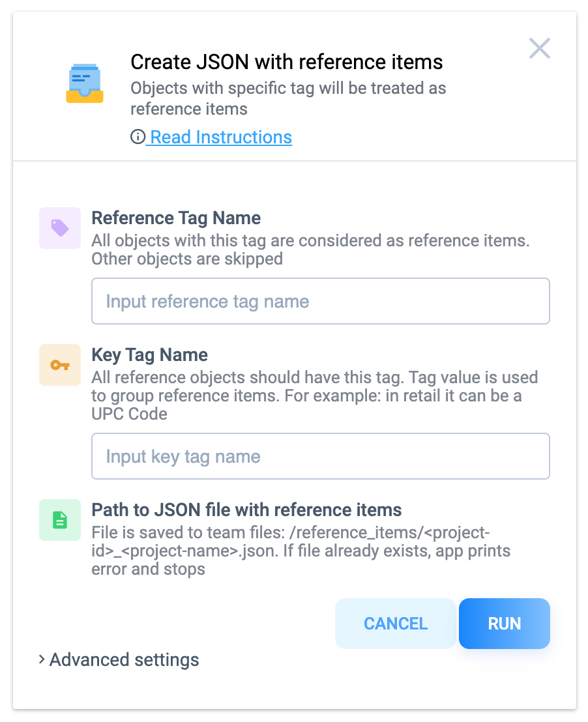
Task: Focus the reference tag name input field
Action: (321, 301)
